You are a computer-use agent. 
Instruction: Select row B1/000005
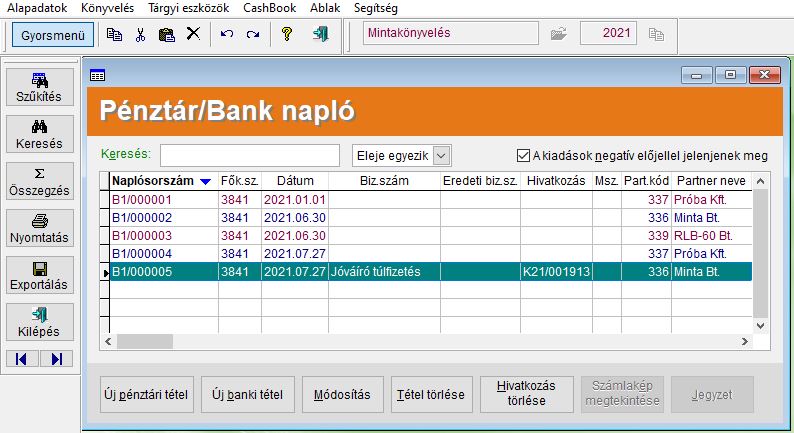[430, 271]
